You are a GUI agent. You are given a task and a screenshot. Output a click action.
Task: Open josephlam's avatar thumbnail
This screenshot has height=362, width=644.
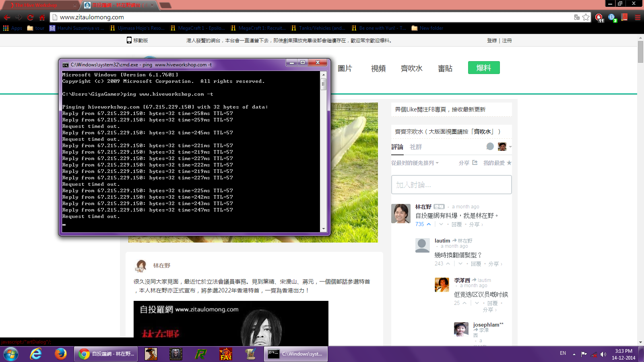[461, 329]
